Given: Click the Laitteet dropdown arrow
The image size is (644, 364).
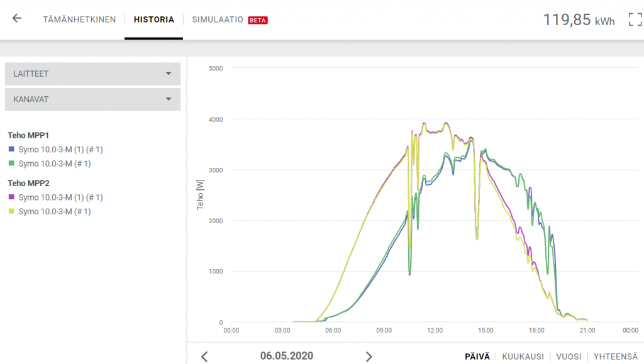Looking at the screenshot, I should (168, 74).
